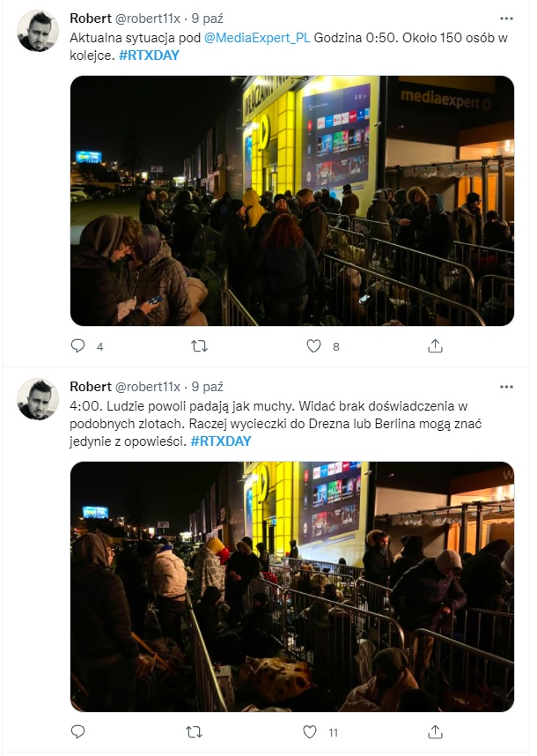Open #RTXDAY hashtag in first tweet
This screenshot has height=756, width=537.
tap(149, 55)
